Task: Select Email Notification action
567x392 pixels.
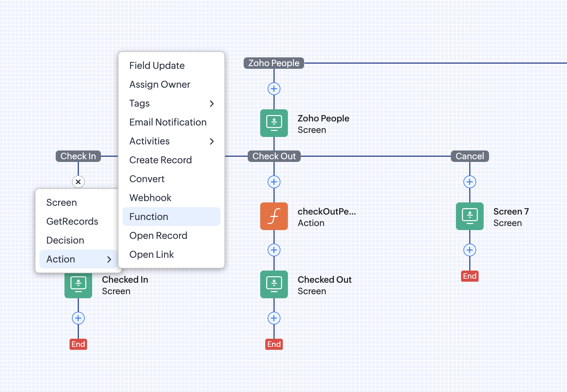Action: [171, 122]
